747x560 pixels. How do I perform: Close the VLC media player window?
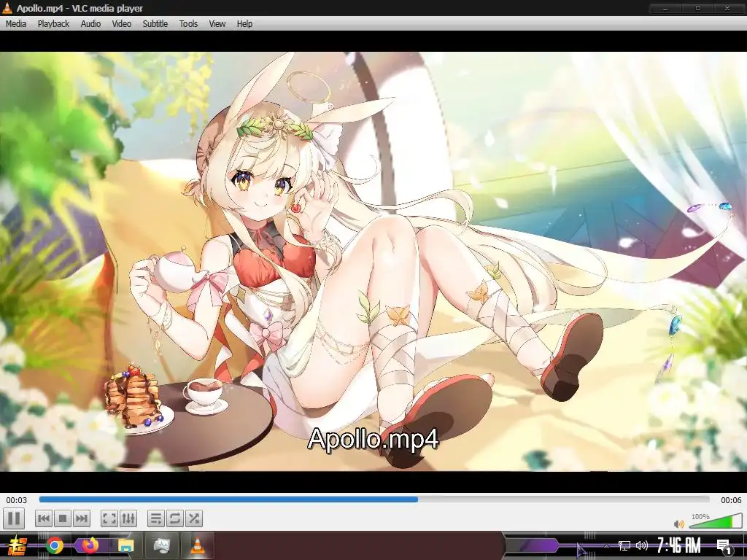click(727, 9)
